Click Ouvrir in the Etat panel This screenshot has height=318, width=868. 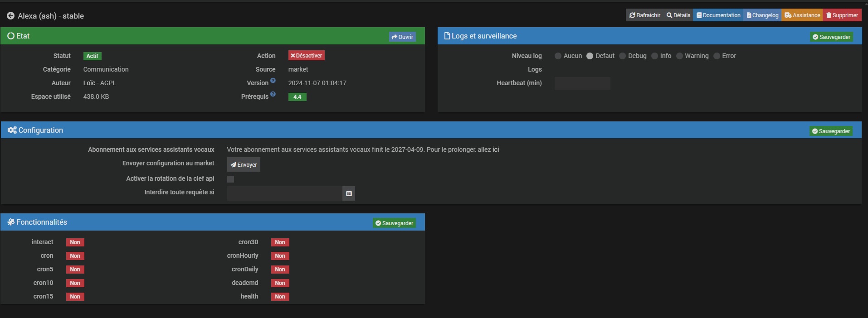[x=402, y=37]
